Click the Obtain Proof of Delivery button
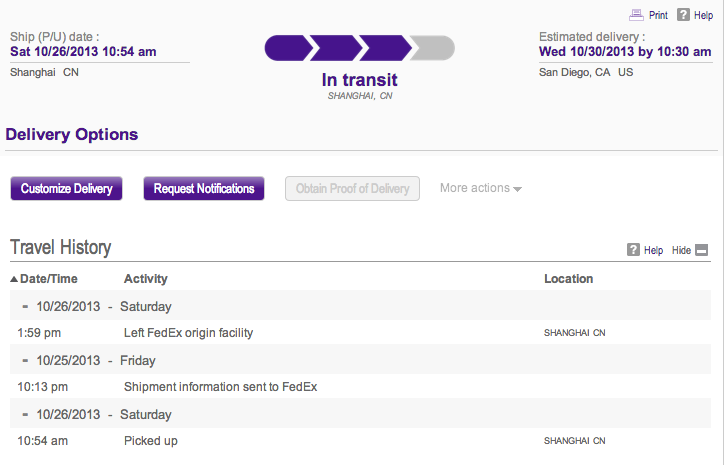728x465 pixels. point(352,188)
